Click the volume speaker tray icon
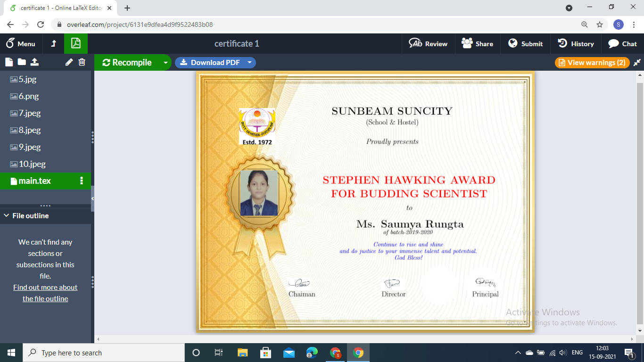The image size is (644, 362). (x=562, y=353)
